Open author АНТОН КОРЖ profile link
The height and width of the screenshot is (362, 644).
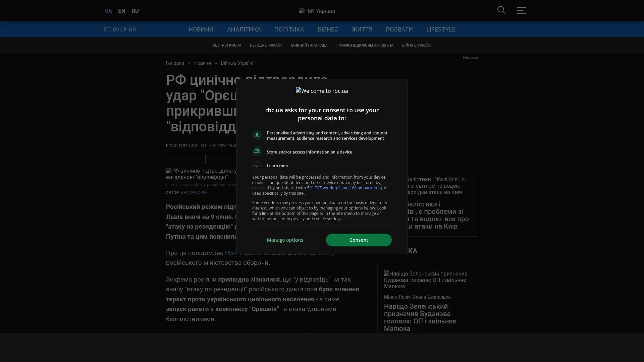pos(194,193)
